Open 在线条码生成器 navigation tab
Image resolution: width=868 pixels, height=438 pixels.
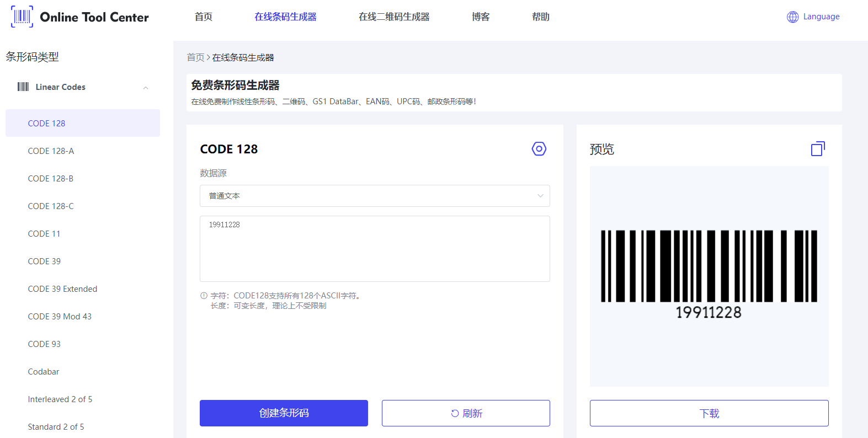pyautogui.click(x=285, y=17)
